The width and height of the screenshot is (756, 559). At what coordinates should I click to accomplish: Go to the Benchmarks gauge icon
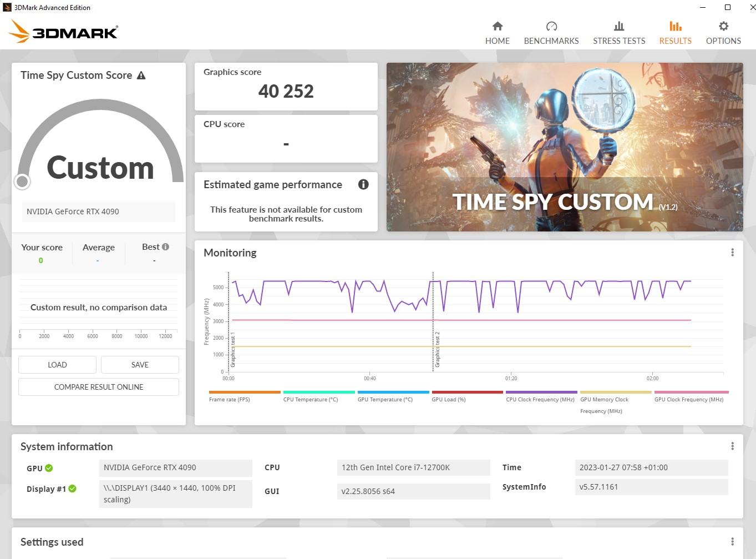551,26
